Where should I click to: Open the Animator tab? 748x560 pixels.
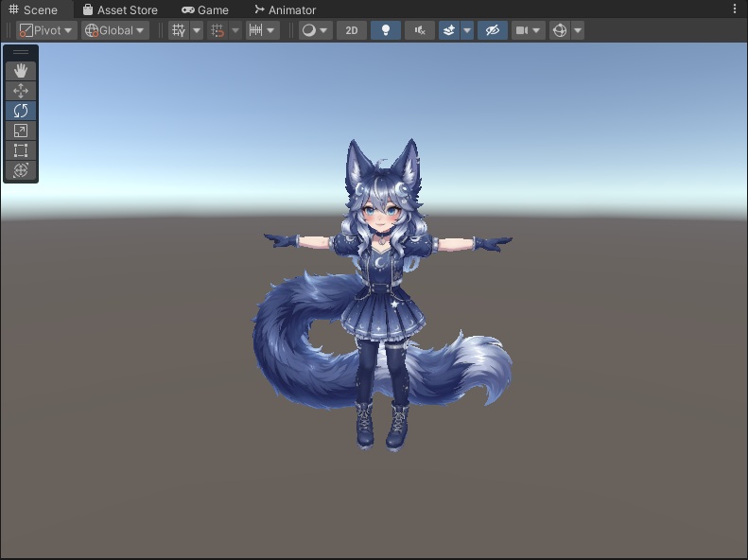(x=286, y=9)
